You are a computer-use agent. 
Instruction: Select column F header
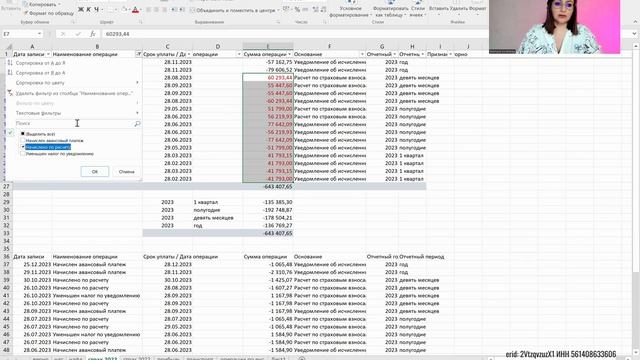[329, 47]
